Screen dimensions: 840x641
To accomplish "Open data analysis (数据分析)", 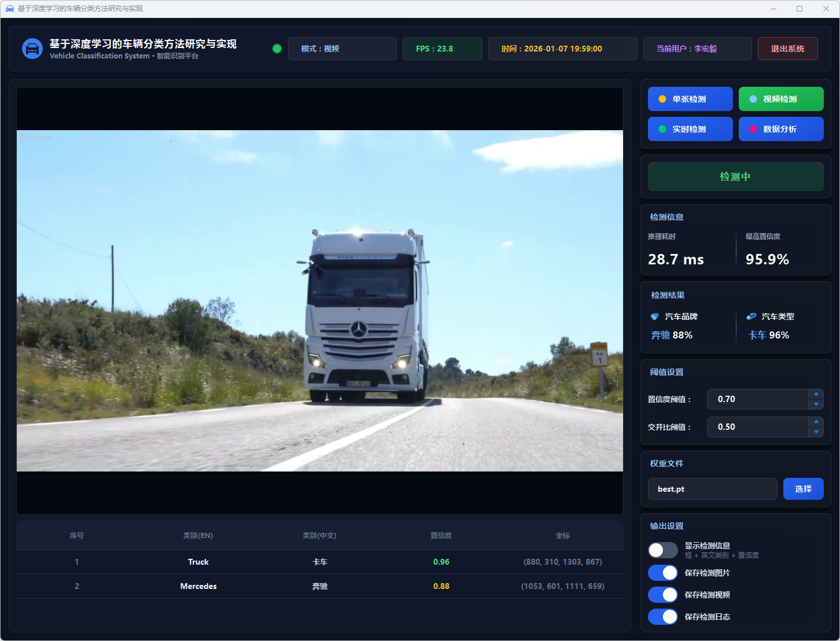I will point(781,129).
